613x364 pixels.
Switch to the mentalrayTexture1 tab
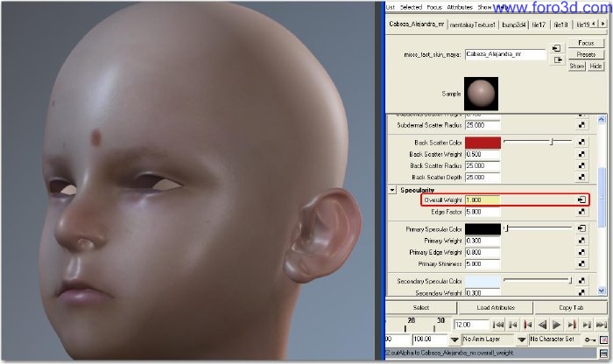point(472,24)
